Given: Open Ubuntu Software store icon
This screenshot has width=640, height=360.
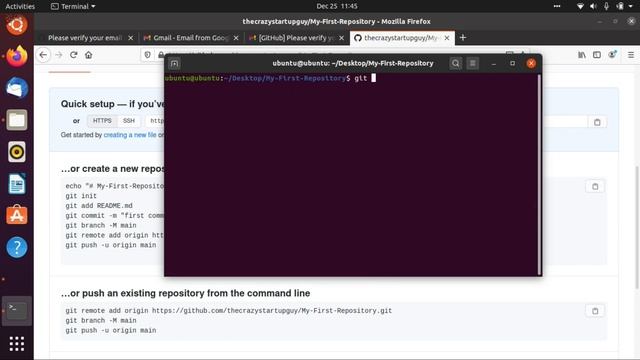Looking at the screenshot, I should [x=17, y=215].
